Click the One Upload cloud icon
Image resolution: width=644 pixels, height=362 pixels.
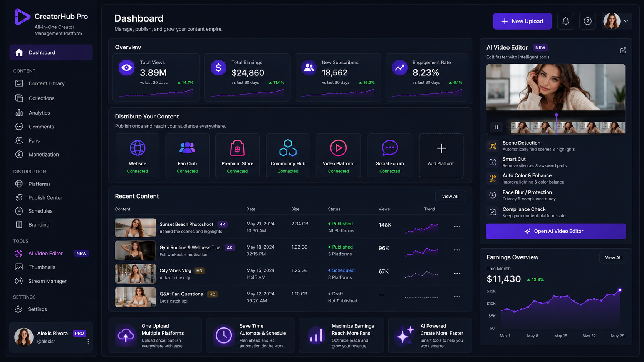[126, 335]
